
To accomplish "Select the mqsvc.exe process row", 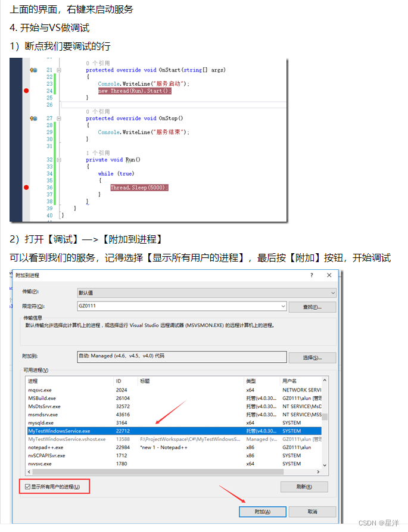I will [174, 390].
